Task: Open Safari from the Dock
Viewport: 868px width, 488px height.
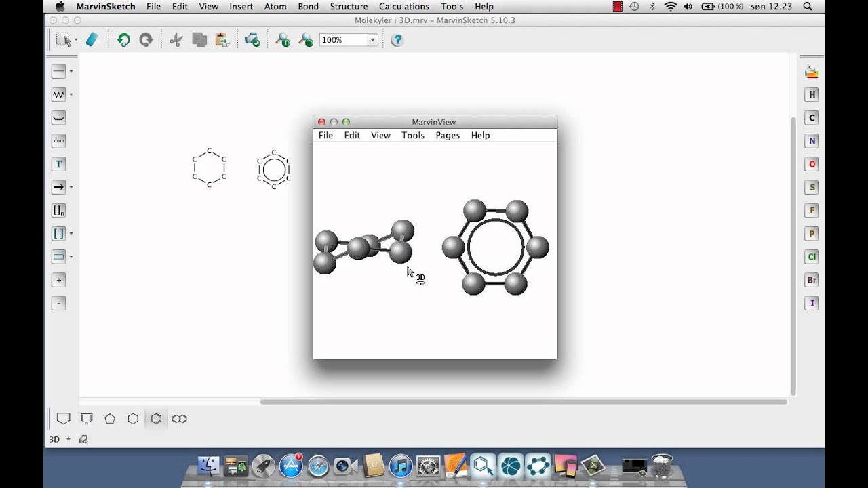Action: tap(318, 466)
